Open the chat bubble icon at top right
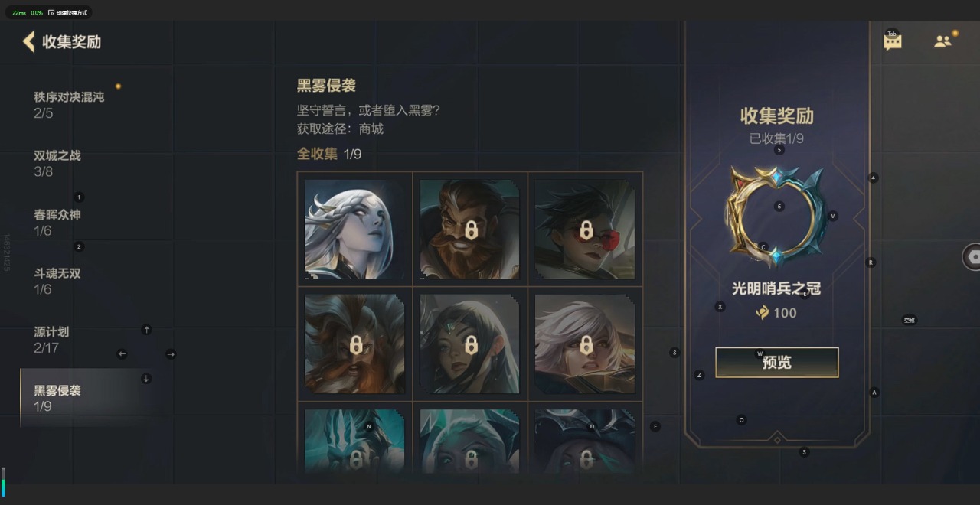 click(893, 42)
